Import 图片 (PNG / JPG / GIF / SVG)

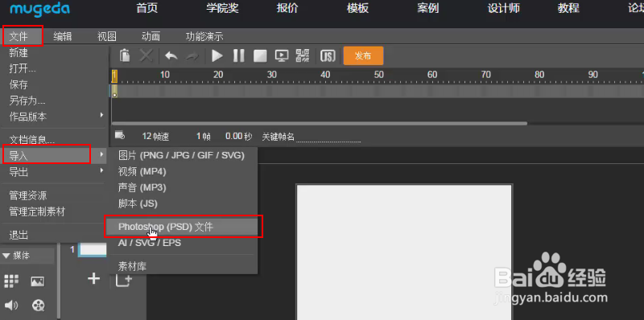[182, 155]
